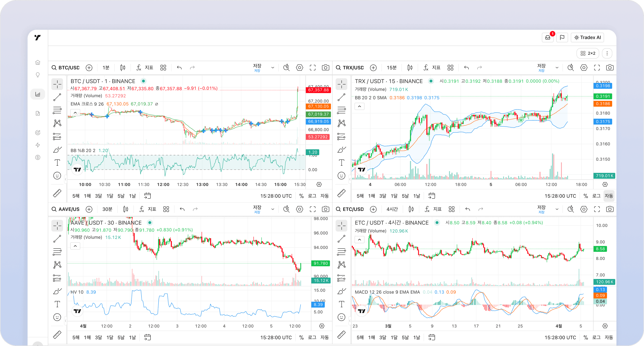Open candle chart type on BTC chart
This screenshot has width=644, height=346.
(123, 68)
